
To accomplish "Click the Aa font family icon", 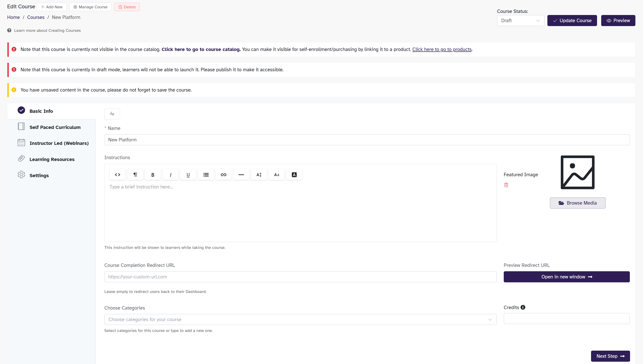I will (x=276, y=174).
